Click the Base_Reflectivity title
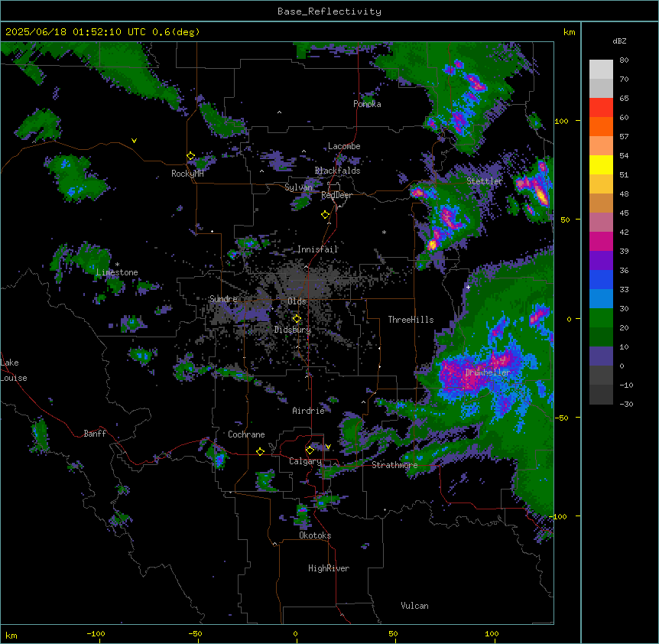Image resolution: width=659 pixels, height=644 pixels. [x=329, y=11]
